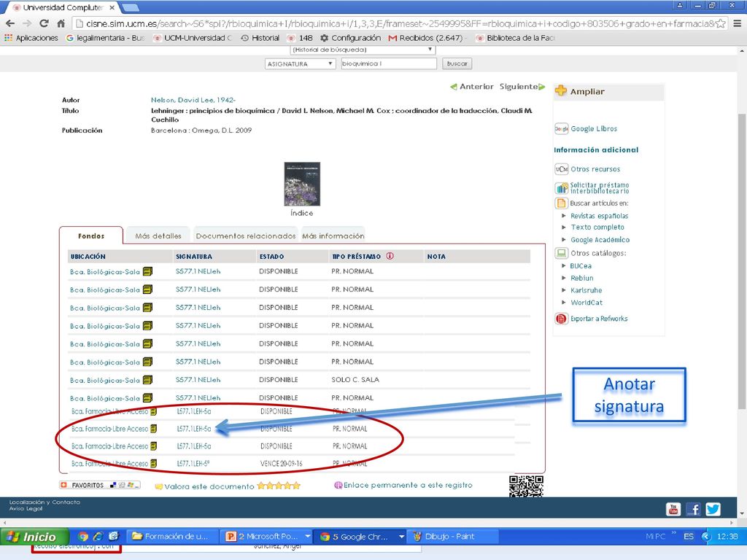Click the Google Libros icon

click(561, 128)
